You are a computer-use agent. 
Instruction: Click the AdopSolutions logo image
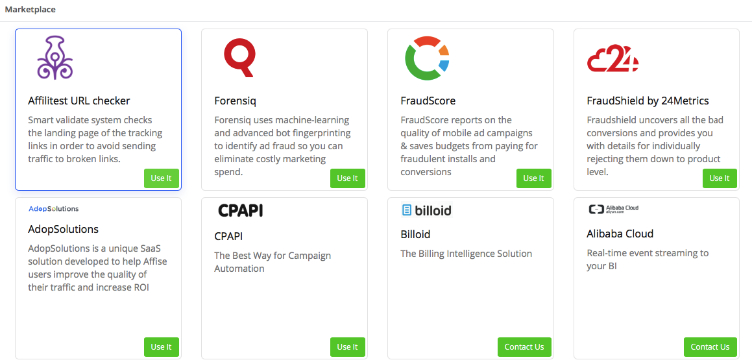tap(54, 209)
